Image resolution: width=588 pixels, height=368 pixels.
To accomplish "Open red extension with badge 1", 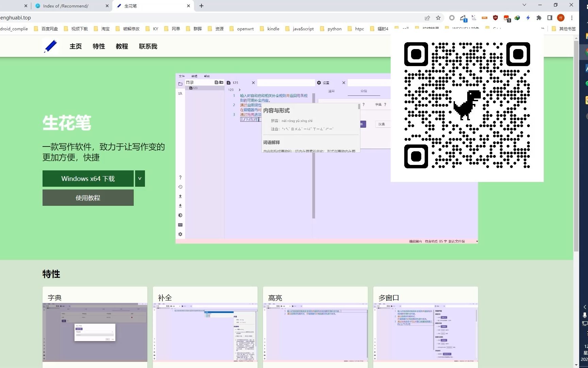I will click(x=507, y=18).
